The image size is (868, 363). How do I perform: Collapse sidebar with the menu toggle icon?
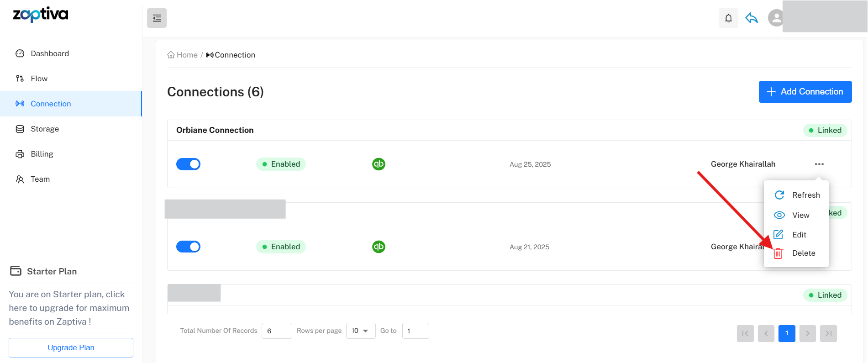click(x=157, y=18)
